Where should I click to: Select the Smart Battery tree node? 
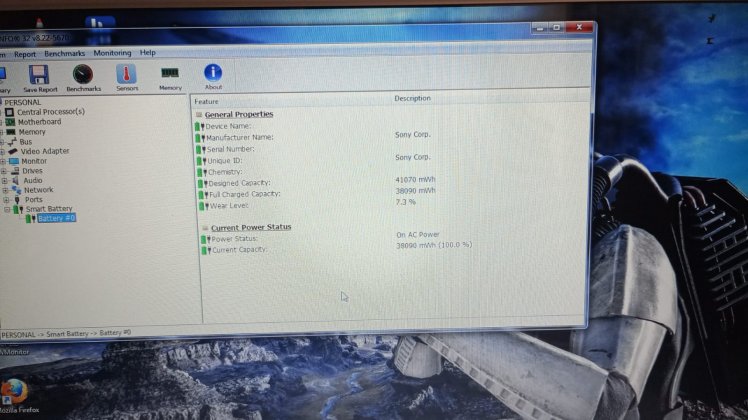pyautogui.click(x=49, y=209)
